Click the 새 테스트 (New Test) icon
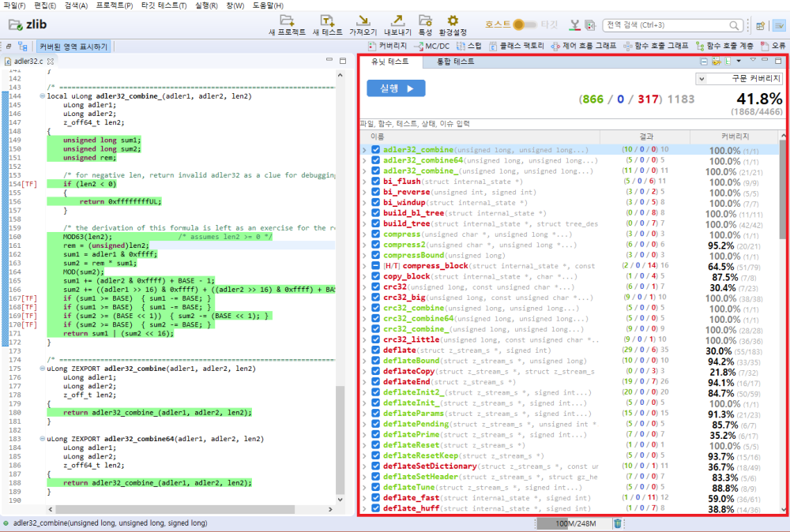The image size is (790, 532). pyautogui.click(x=327, y=21)
